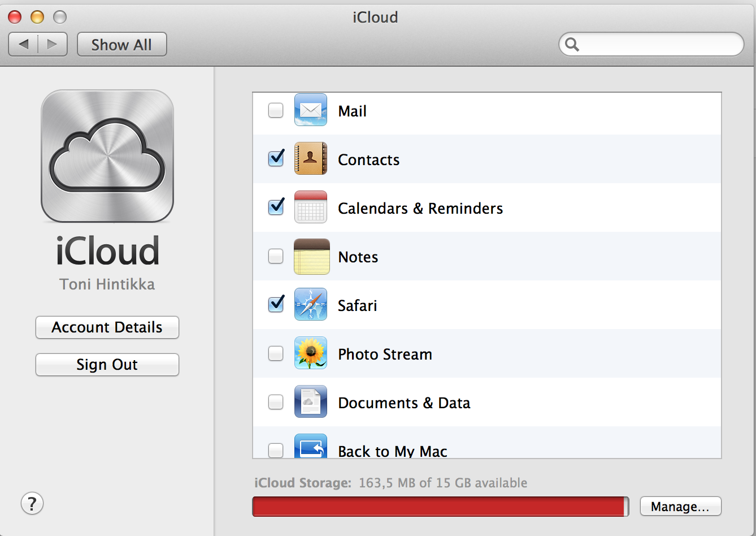Click the Manage... storage button
Viewport: 756px width, 536px height.
680,506
